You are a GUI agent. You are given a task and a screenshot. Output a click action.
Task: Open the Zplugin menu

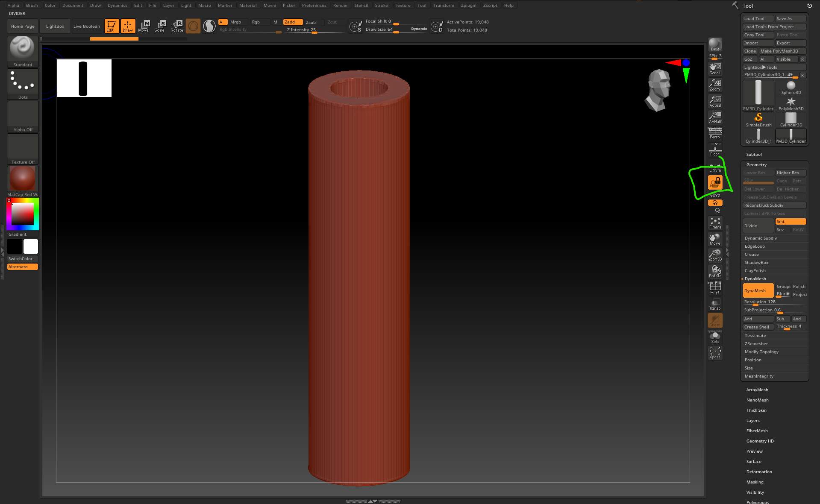(468, 5)
